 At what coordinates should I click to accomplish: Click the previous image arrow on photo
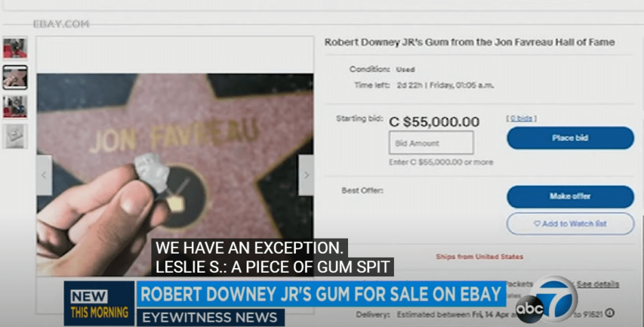point(45,175)
